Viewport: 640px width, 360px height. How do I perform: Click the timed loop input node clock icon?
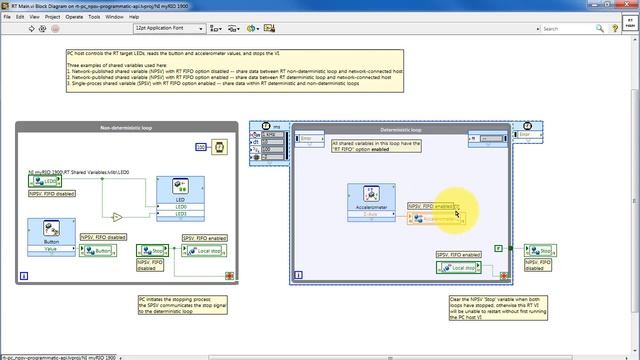(x=266, y=126)
